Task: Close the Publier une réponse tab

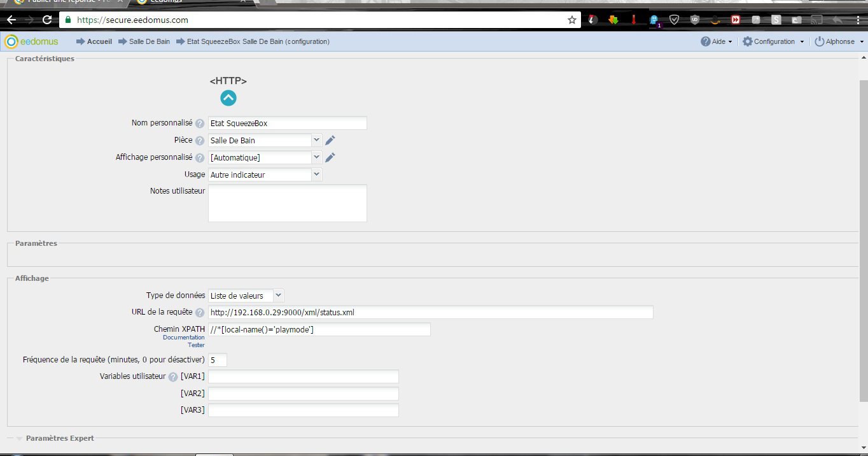Action: click(x=120, y=1)
